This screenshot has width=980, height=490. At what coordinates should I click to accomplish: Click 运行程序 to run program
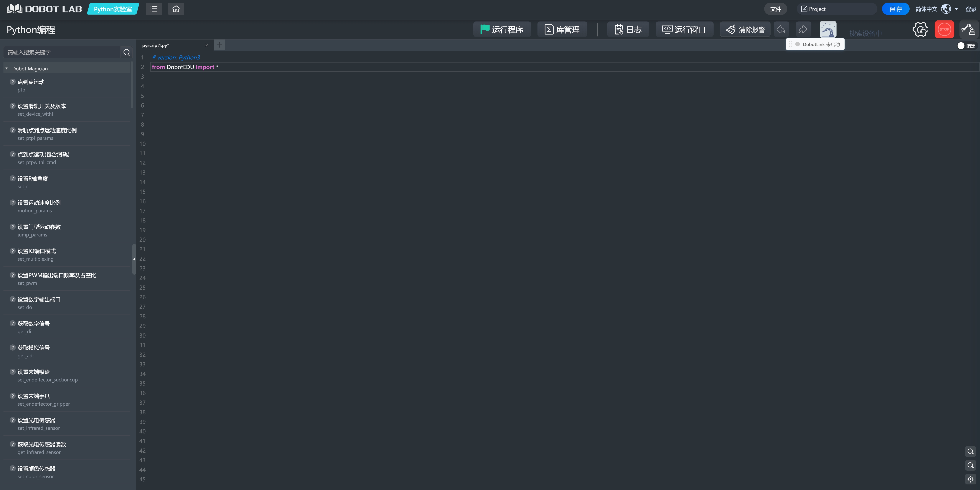point(502,29)
